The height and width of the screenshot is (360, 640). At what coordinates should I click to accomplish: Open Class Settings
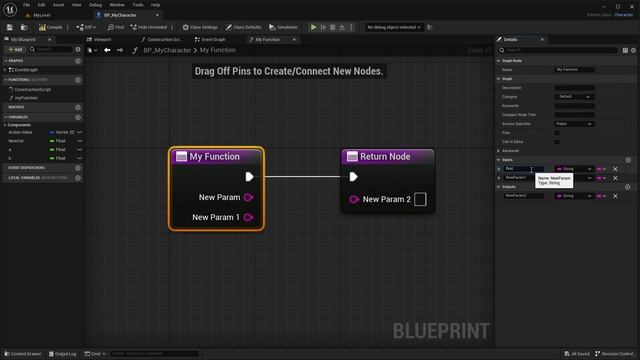200,27
